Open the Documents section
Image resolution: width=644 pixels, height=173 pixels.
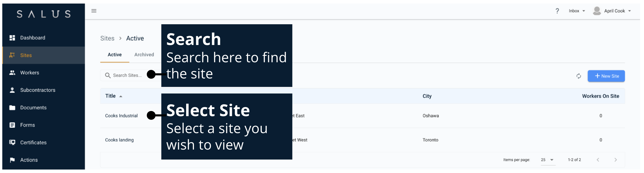coord(33,107)
